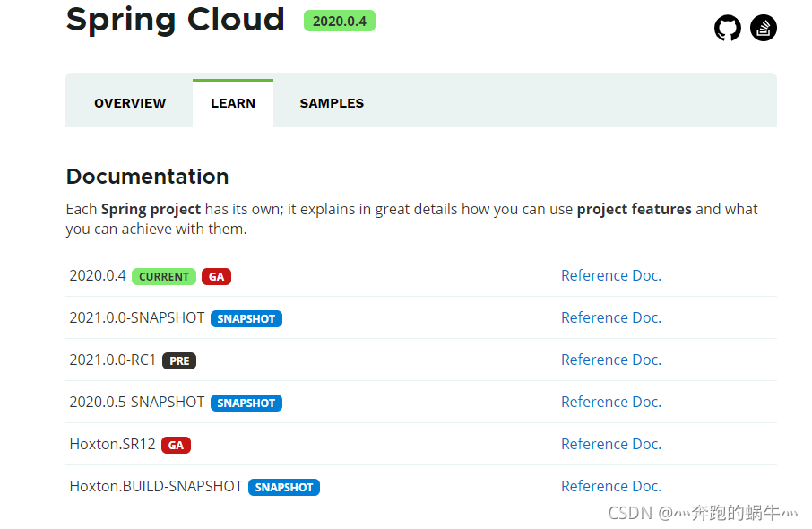Open Reference Doc. for Hoxton.SR12

(611, 444)
